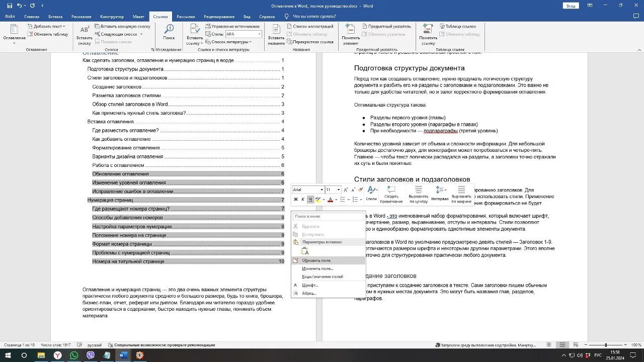The image size is (644, 362).
Task: Toggle italic (К) in the mini toolbar
Action: (x=303, y=200)
